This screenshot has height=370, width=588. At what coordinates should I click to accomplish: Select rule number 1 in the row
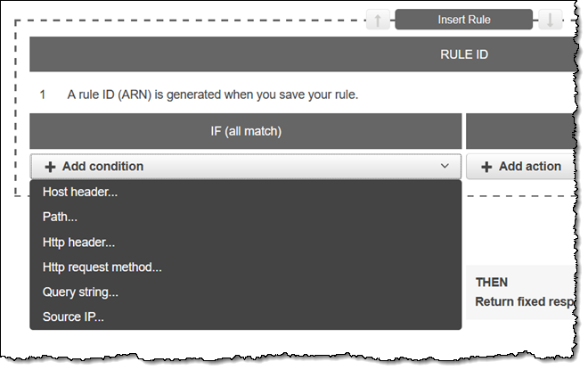[x=43, y=95]
